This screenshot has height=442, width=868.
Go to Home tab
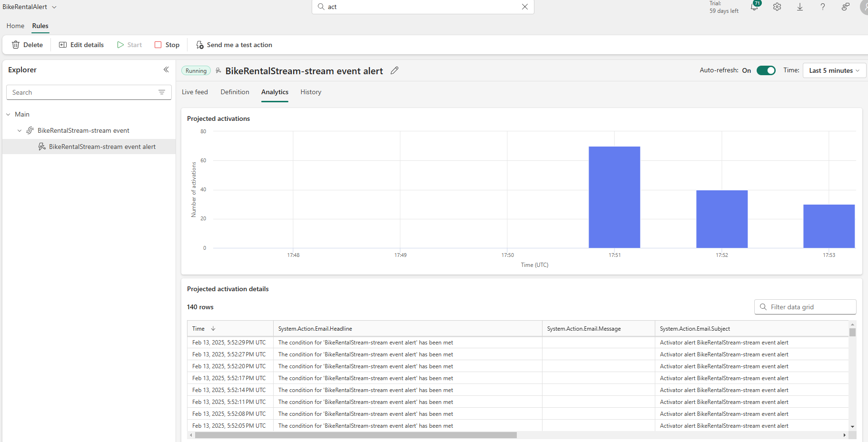(15, 26)
